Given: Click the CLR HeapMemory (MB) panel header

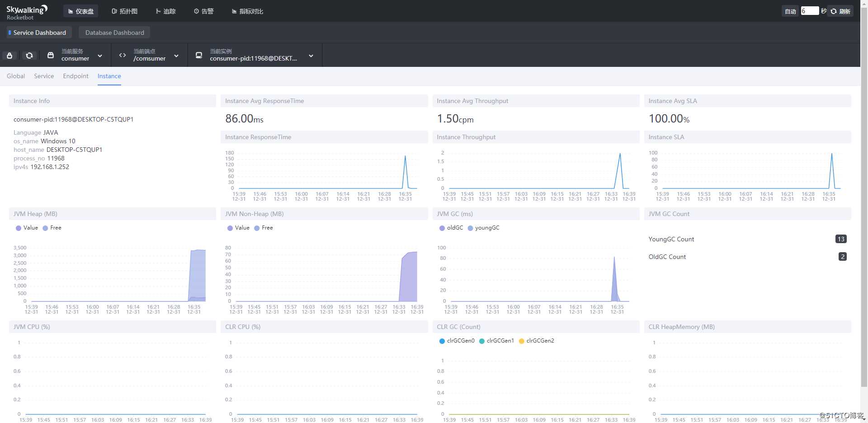Looking at the screenshot, I should (x=748, y=327).
